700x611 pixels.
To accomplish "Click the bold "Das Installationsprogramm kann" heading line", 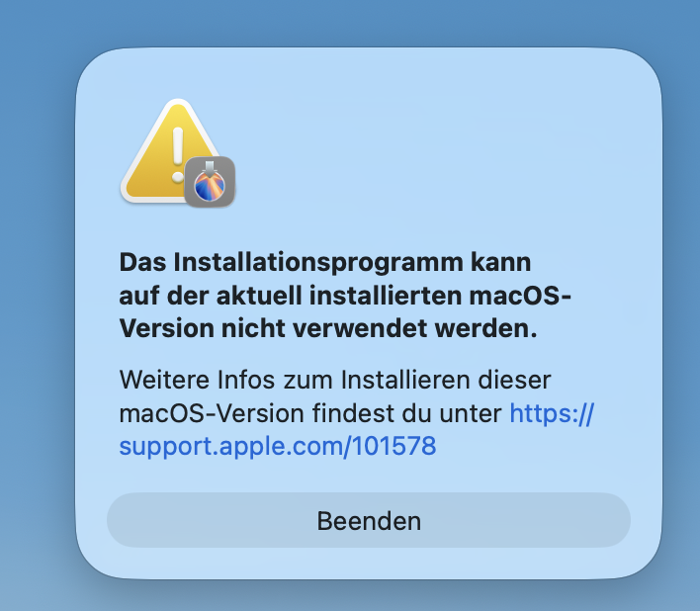I will (325, 262).
